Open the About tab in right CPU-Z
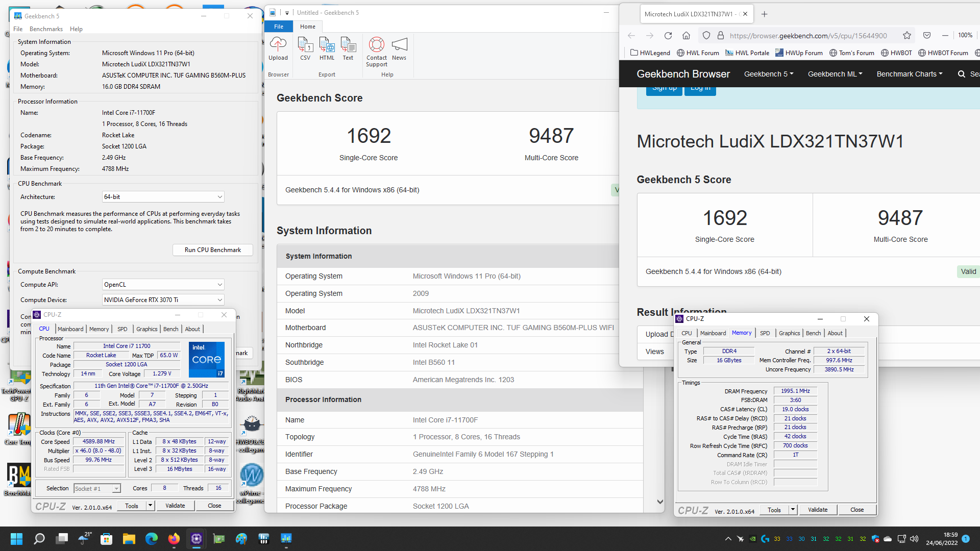Image resolution: width=980 pixels, height=551 pixels. pos(835,333)
